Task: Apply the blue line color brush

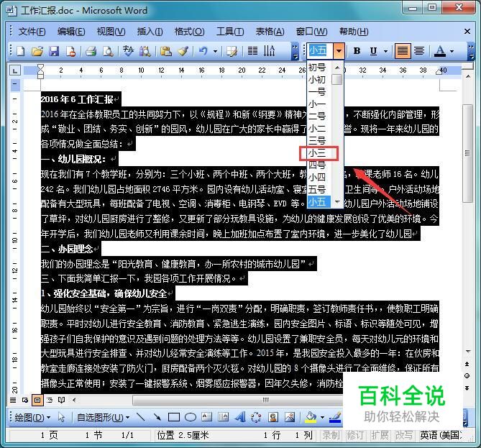Action: (335, 417)
